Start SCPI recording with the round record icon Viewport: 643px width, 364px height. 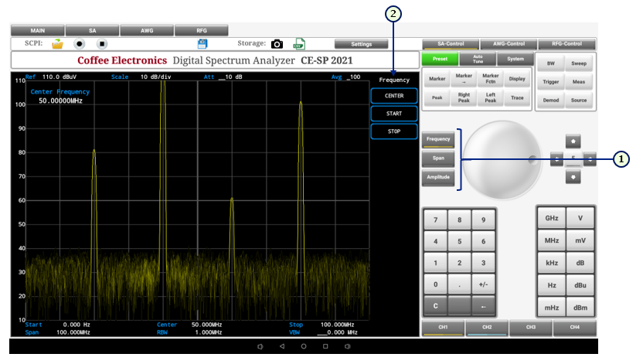(x=79, y=44)
